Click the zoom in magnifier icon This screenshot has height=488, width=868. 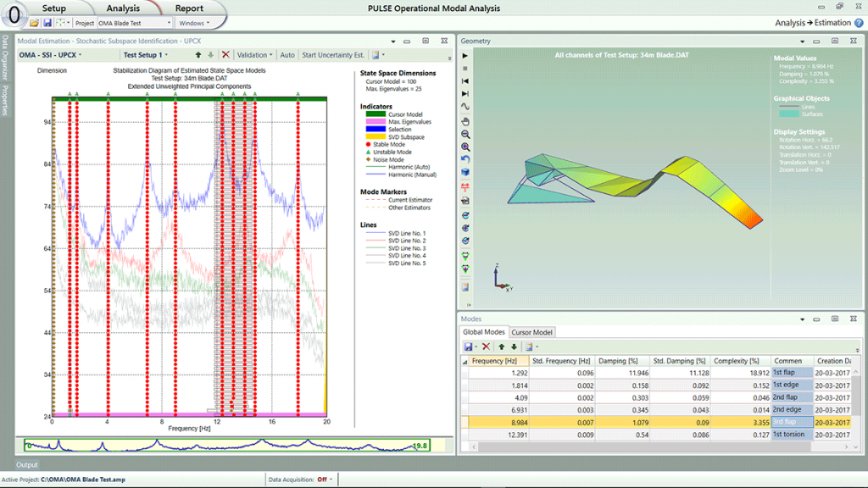click(465, 147)
